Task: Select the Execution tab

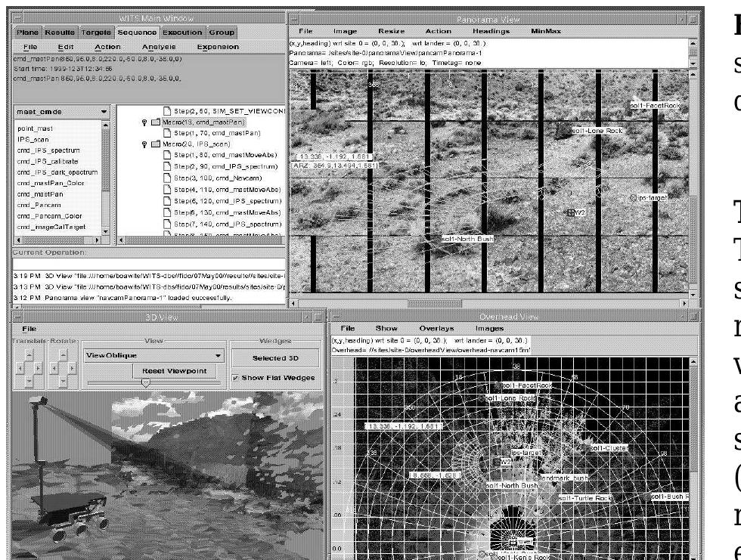Action: pos(182,32)
